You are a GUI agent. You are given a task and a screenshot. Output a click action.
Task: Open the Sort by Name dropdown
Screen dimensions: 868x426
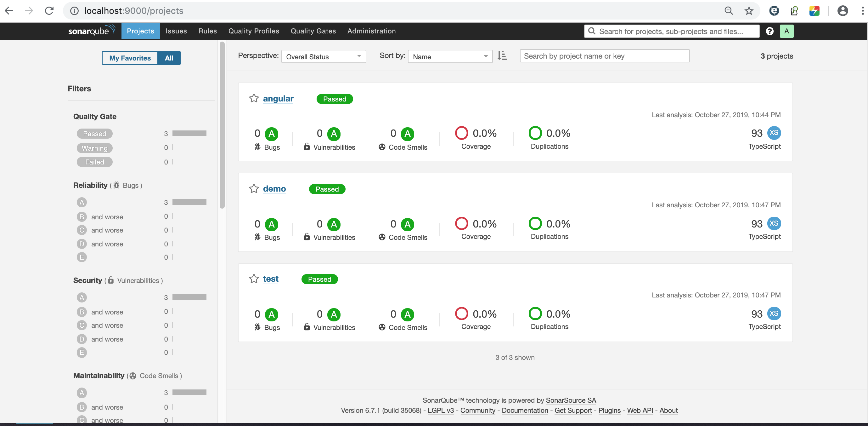click(450, 56)
